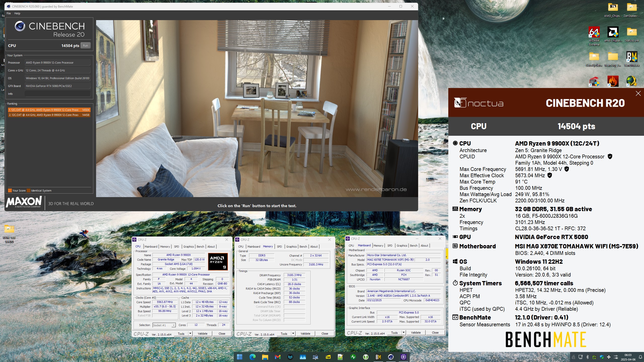Click DRAM Frequency value 3100.3 MHz
Image resolution: width=644 pixels, height=362 pixels.
tap(294, 275)
